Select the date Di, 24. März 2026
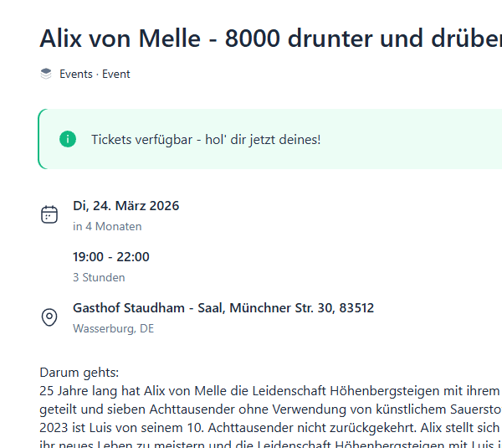This screenshot has height=448, width=502. 126,206
